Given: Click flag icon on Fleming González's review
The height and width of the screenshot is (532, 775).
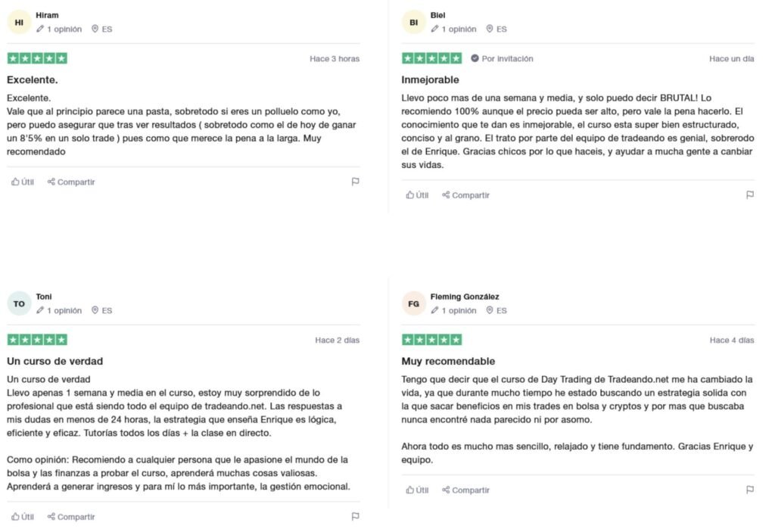Looking at the screenshot, I should [750, 490].
